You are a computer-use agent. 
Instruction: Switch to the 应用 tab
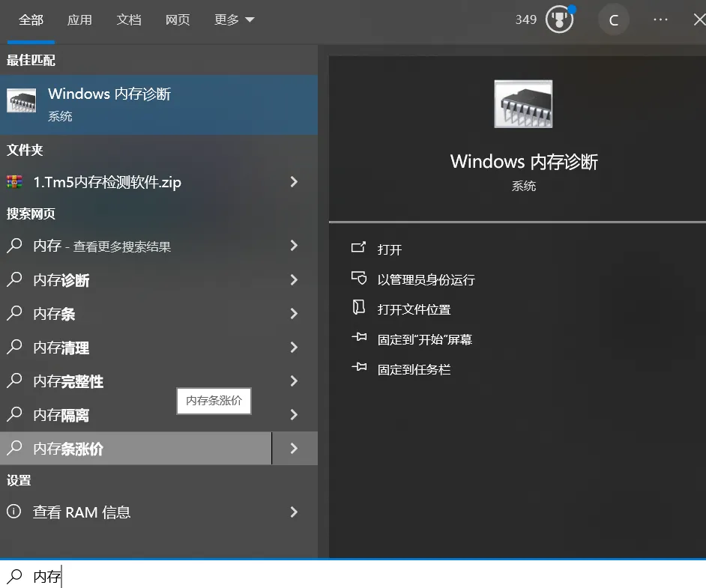pos(79,19)
